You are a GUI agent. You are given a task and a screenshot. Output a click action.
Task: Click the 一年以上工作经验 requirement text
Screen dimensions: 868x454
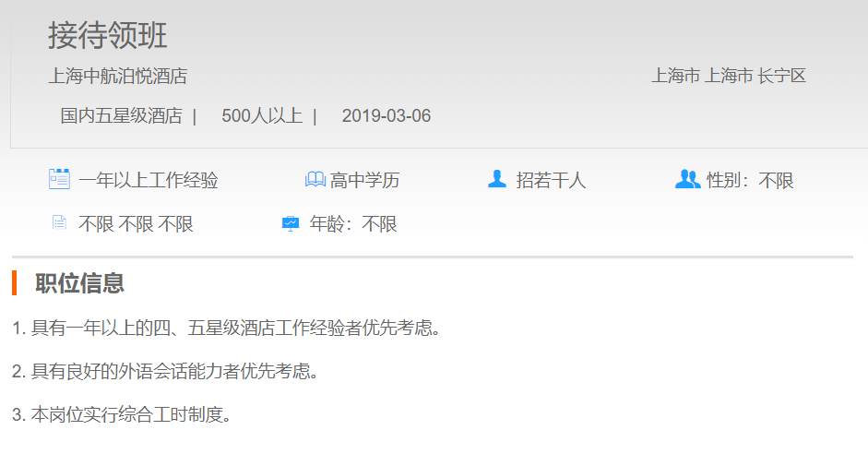coord(148,181)
